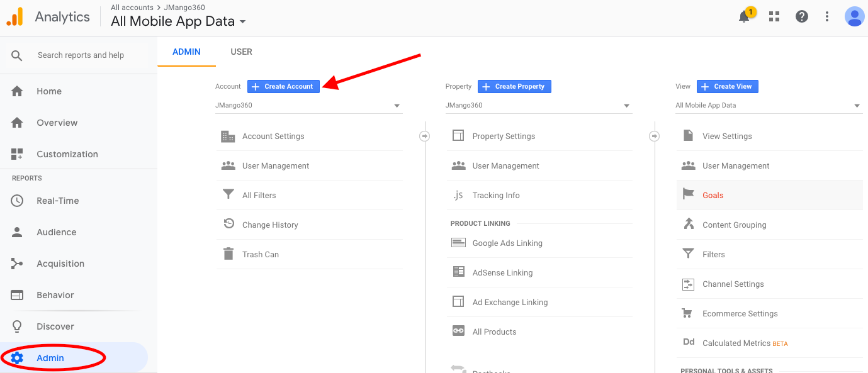This screenshot has height=373, width=868.
Task: Click the Google Analytics logo icon
Action: click(x=15, y=17)
